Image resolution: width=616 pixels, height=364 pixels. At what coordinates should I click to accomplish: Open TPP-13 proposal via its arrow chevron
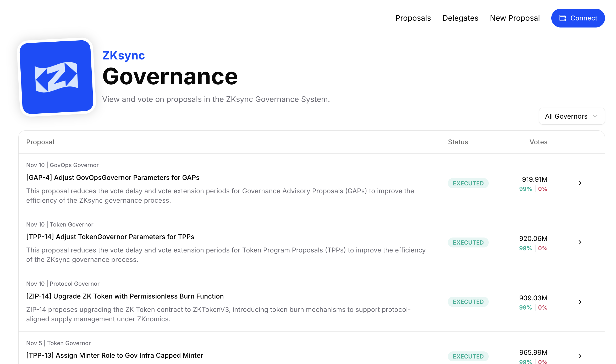(580, 356)
